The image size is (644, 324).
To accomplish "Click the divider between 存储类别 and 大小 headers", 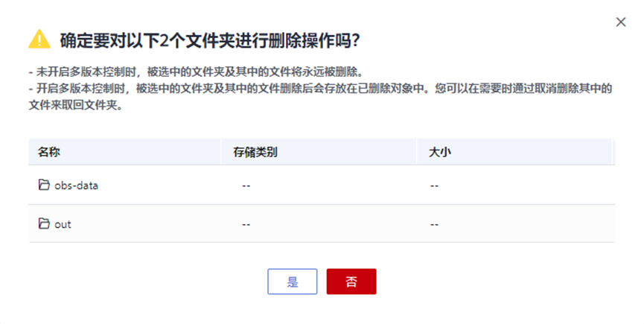I will coord(418,152).
